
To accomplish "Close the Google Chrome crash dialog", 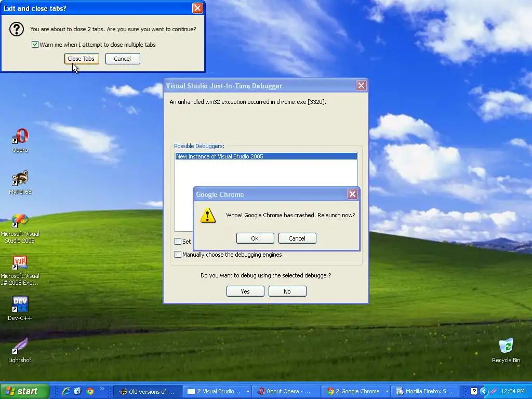I will pyautogui.click(x=352, y=194).
